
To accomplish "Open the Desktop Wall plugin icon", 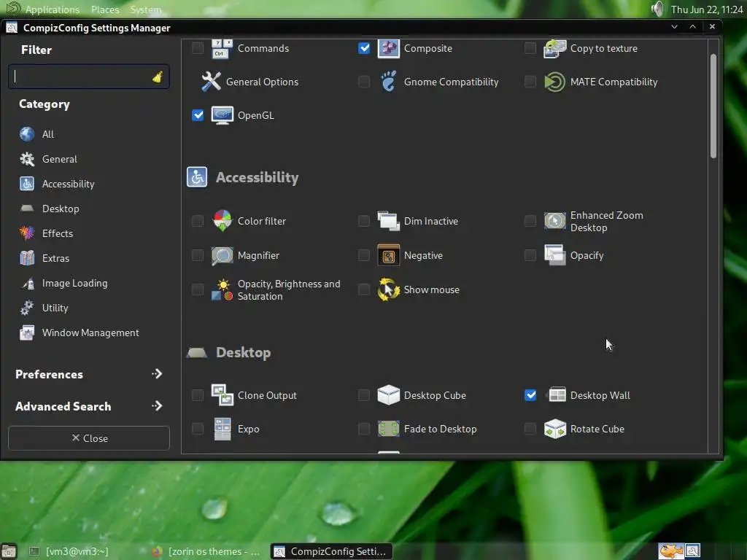I will coord(557,395).
